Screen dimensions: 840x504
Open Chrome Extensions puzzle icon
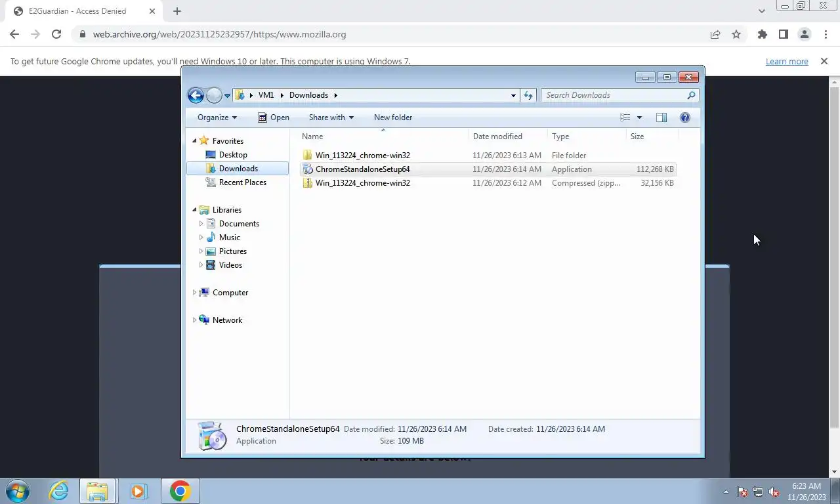click(x=762, y=34)
